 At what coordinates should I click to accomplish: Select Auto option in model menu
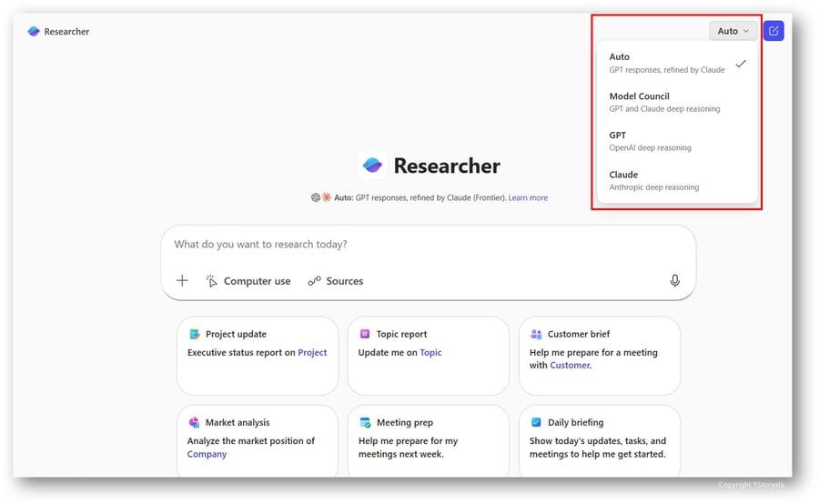(677, 63)
